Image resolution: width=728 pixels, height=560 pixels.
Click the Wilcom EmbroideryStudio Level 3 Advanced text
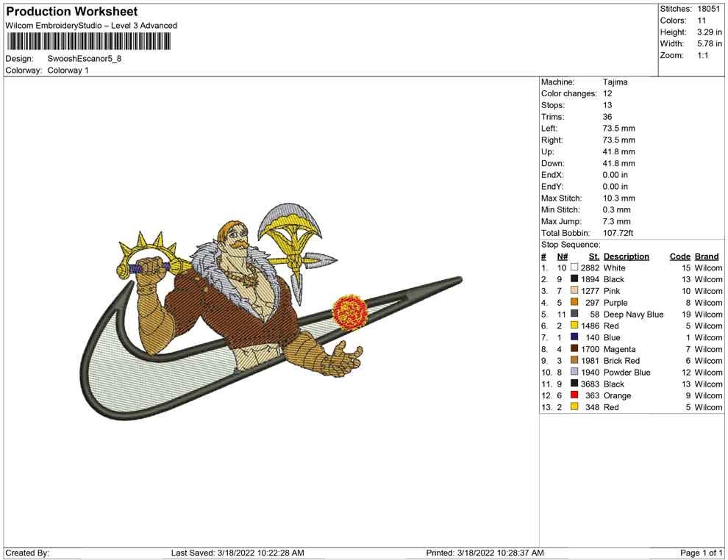coord(91,26)
